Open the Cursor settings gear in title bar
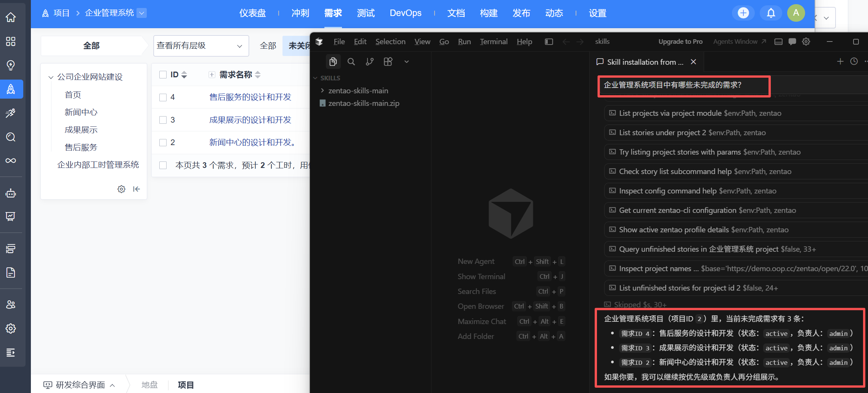The image size is (868, 393). click(806, 42)
